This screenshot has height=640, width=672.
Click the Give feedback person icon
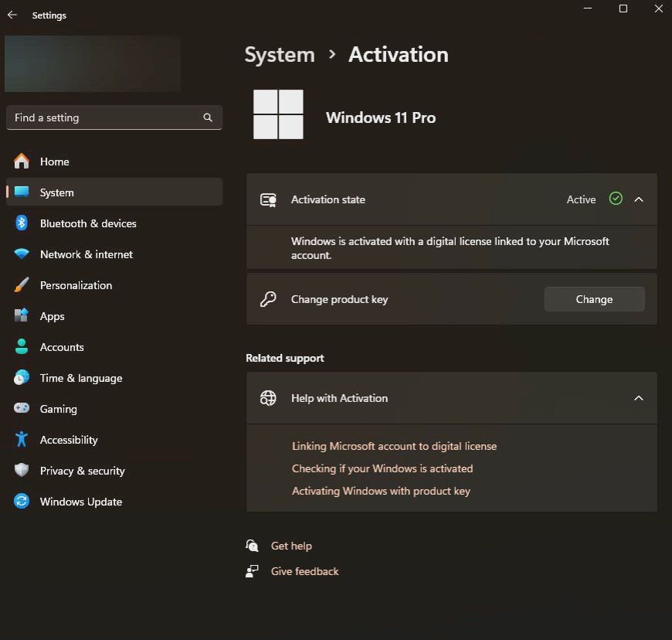pos(252,571)
